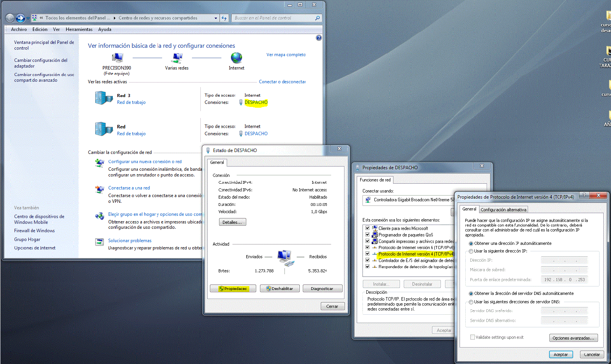The height and width of the screenshot is (364, 611).
Task: Click the Broadcom adapter icon under Conectar usando
Action: 368,200
